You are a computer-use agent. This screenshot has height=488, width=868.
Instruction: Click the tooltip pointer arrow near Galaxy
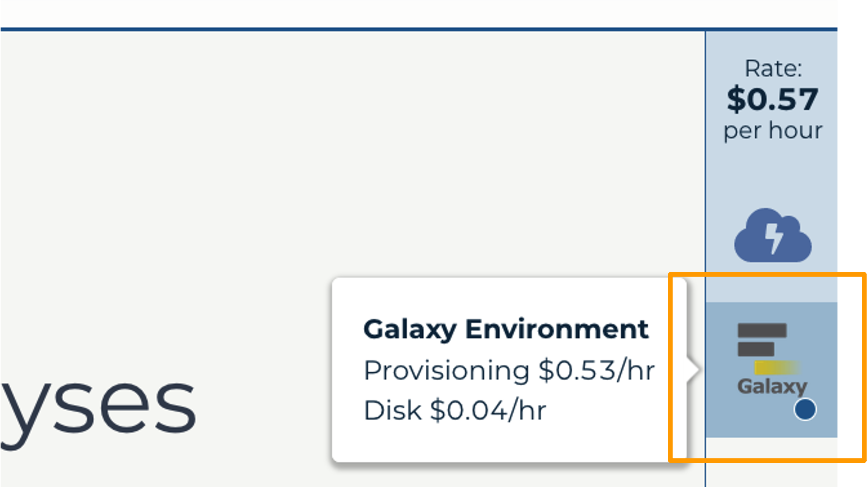(693, 370)
